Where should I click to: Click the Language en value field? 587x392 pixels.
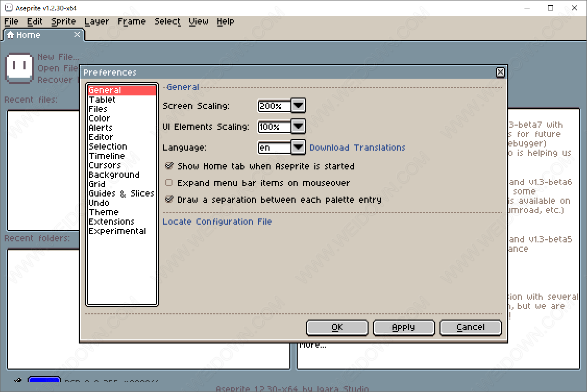(x=274, y=148)
